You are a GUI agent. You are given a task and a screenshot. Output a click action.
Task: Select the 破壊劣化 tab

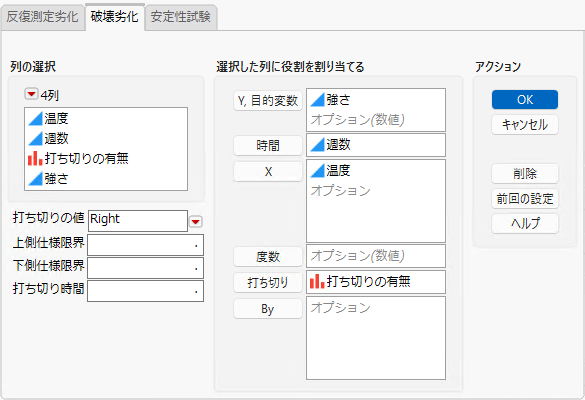[x=115, y=17]
